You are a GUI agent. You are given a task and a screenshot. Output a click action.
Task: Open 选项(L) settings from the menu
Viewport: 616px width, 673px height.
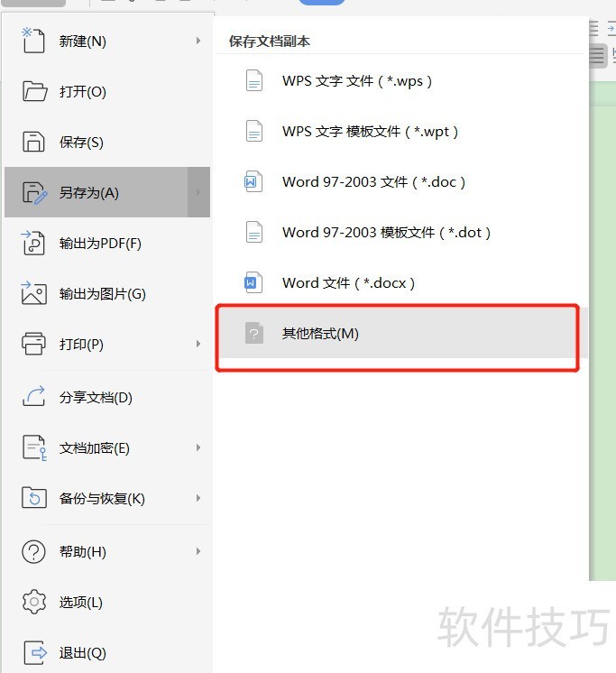coord(107,602)
